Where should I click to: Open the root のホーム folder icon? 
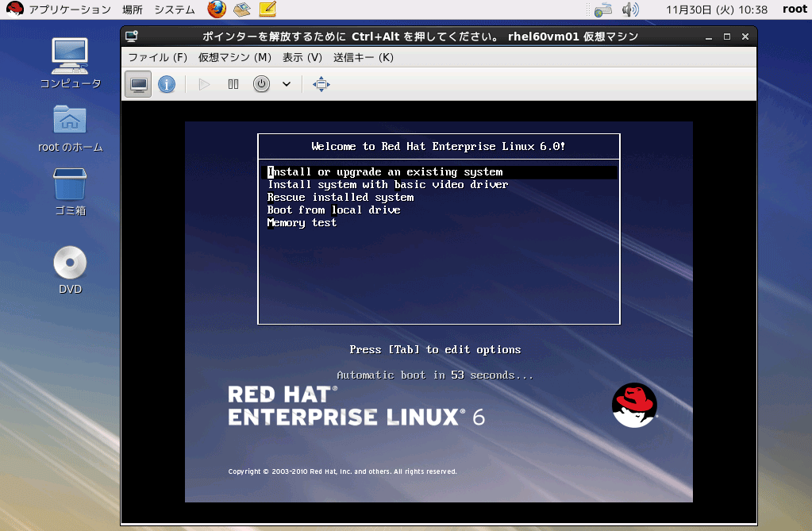point(70,128)
